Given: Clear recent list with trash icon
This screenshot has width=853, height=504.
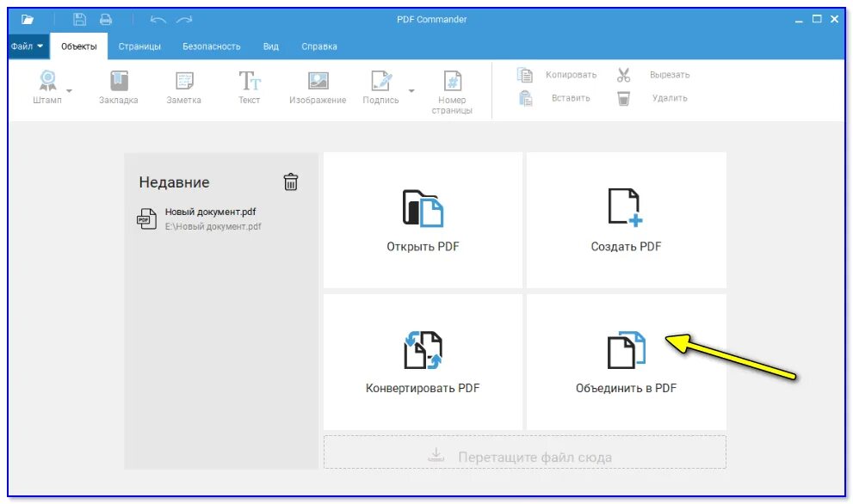Looking at the screenshot, I should [291, 181].
